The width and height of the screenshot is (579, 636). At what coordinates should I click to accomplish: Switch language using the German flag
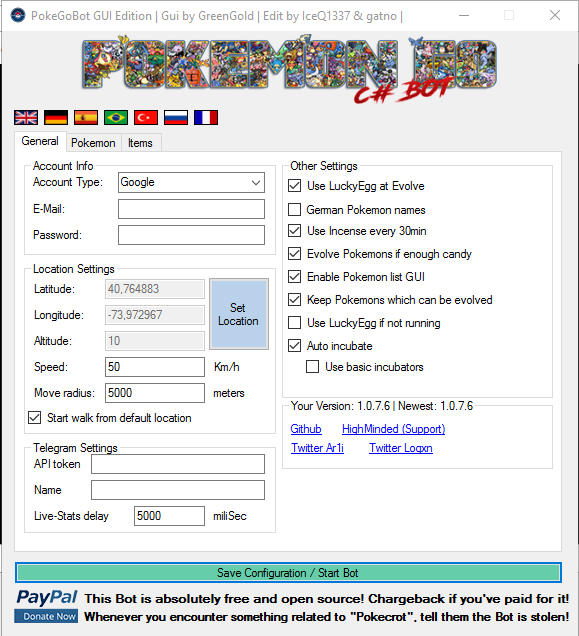(x=56, y=118)
